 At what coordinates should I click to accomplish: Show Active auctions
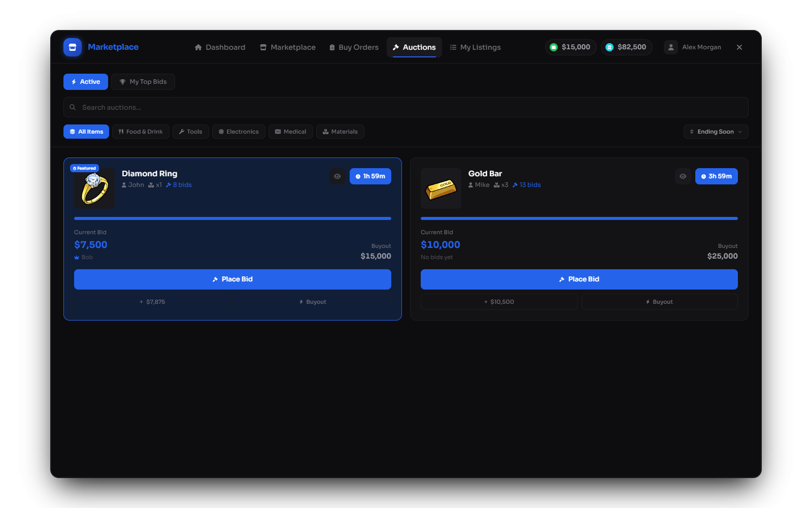86,82
